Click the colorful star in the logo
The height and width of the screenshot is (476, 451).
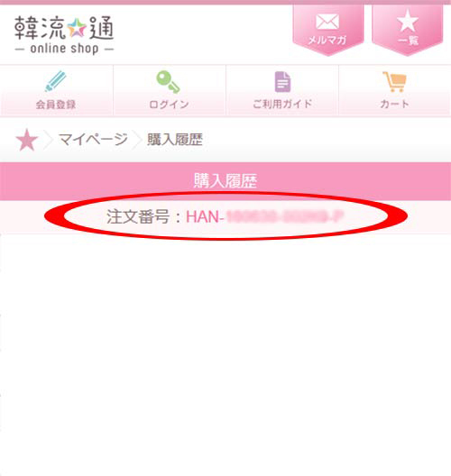77,28
